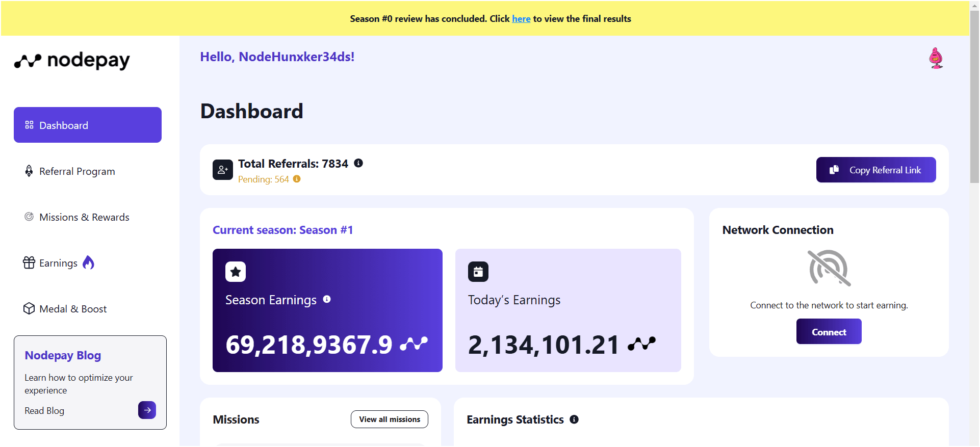980x447 pixels.
Task: Select the Referral Program rocket icon
Action: click(29, 171)
